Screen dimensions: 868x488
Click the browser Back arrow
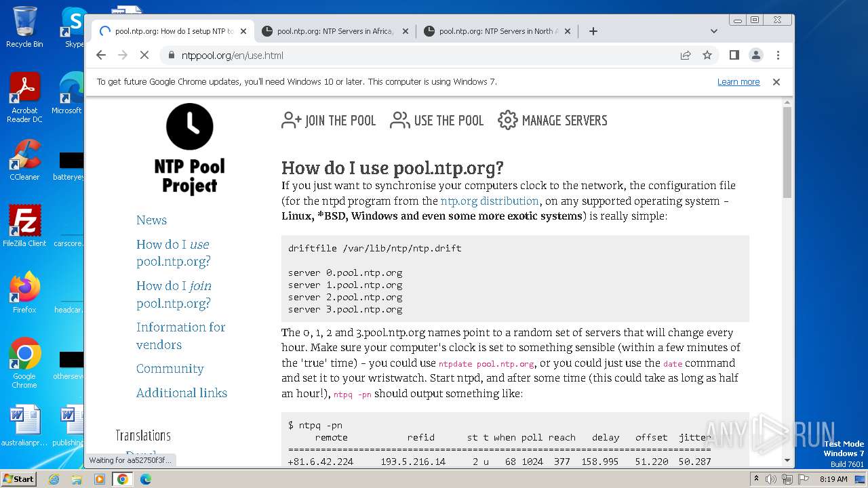101,56
